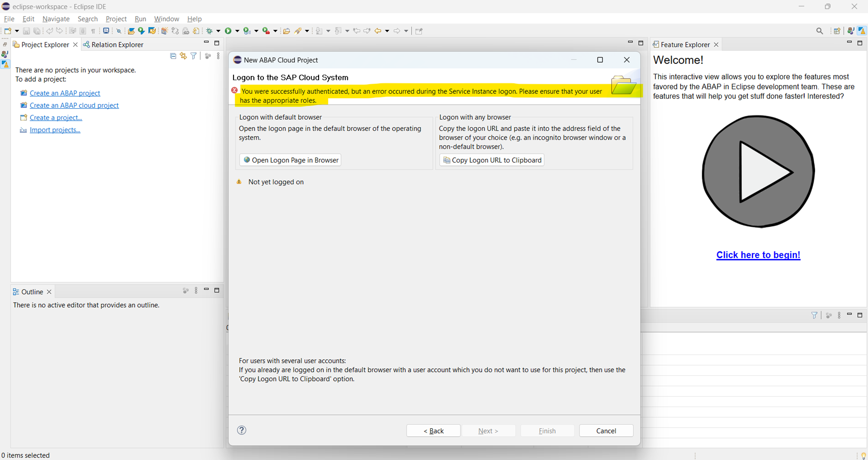Expand the New item dropdown arrow
868x460 pixels.
17,31
